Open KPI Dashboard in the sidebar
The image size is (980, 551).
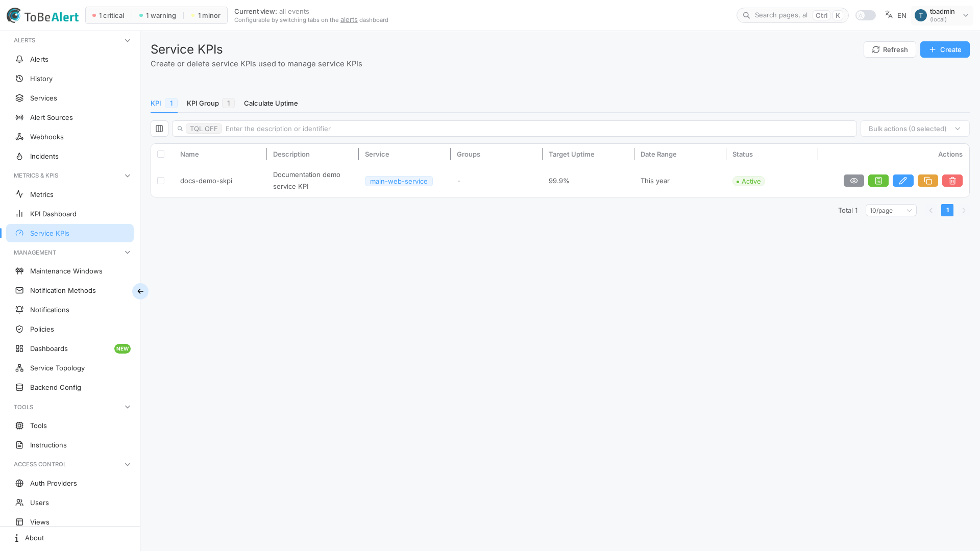(x=70, y=214)
